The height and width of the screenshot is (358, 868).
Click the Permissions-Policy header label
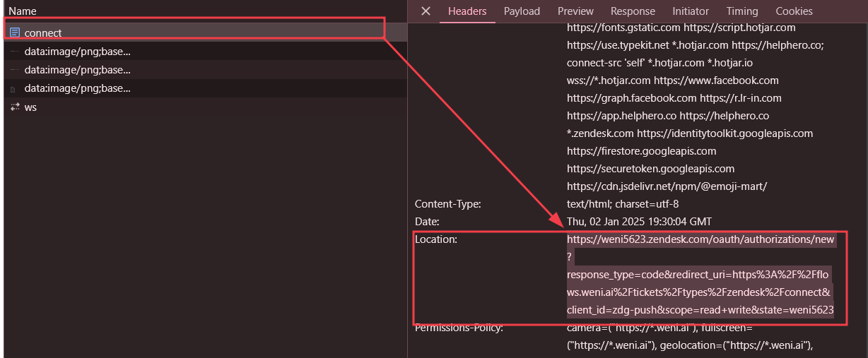coord(459,328)
